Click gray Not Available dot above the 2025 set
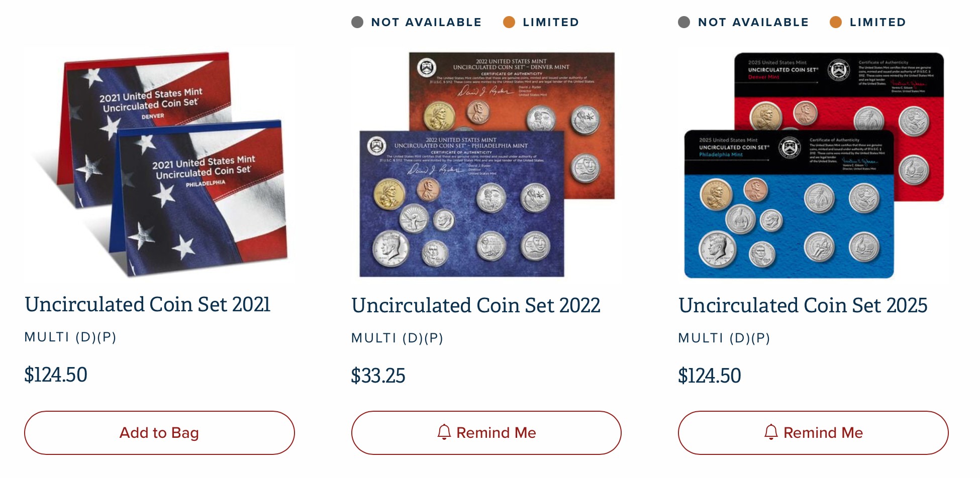Screen dimensions: 980x478 (x=684, y=22)
